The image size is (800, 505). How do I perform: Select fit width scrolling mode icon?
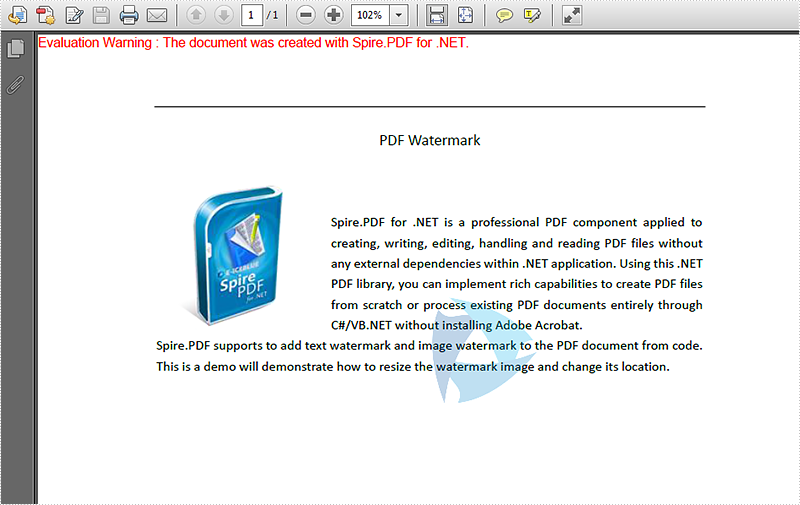[x=437, y=15]
